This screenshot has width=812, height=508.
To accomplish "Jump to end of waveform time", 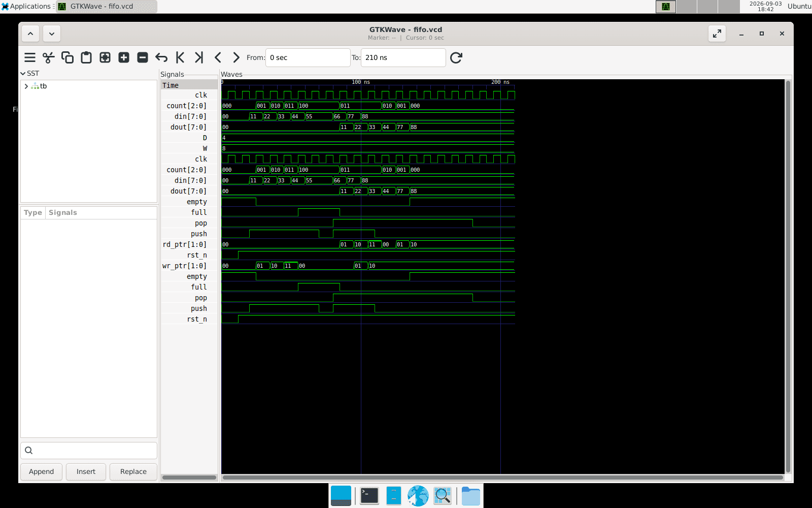I will (199, 57).
